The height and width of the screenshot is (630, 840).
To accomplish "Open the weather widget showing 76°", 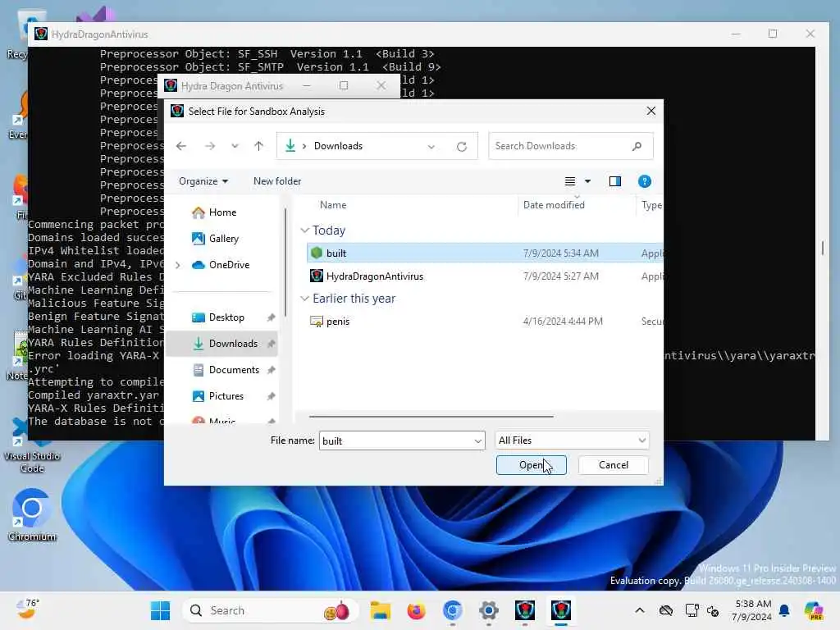I will [27, 609].
